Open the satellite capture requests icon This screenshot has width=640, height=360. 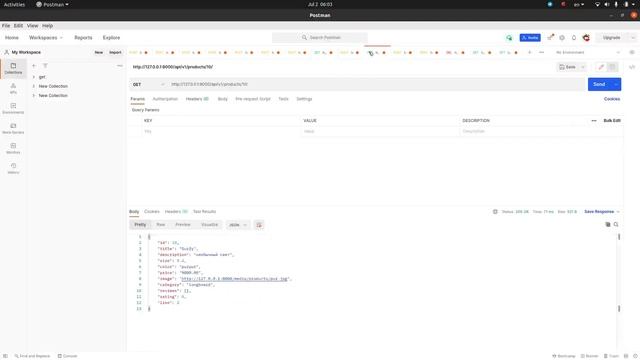550,38
